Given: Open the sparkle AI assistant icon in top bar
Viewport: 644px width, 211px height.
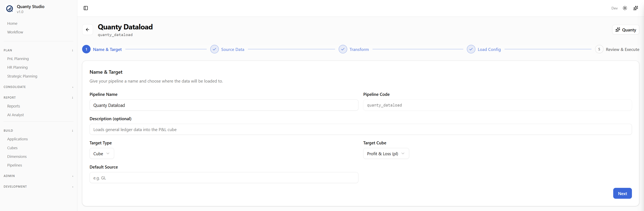Looking at the screenshot, I should pyautogui.click(x=636, y=8).
